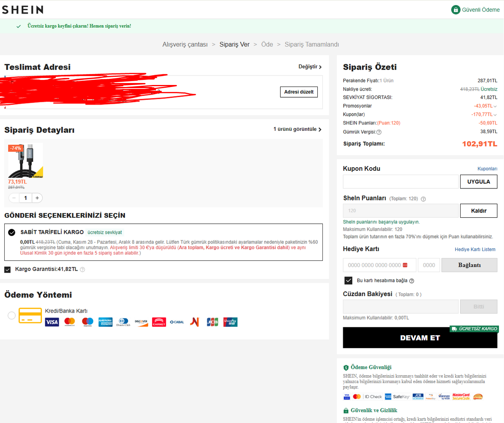Open help icon next to Kargo Garantisi
The image size is (504, 423).
[83, 269]
